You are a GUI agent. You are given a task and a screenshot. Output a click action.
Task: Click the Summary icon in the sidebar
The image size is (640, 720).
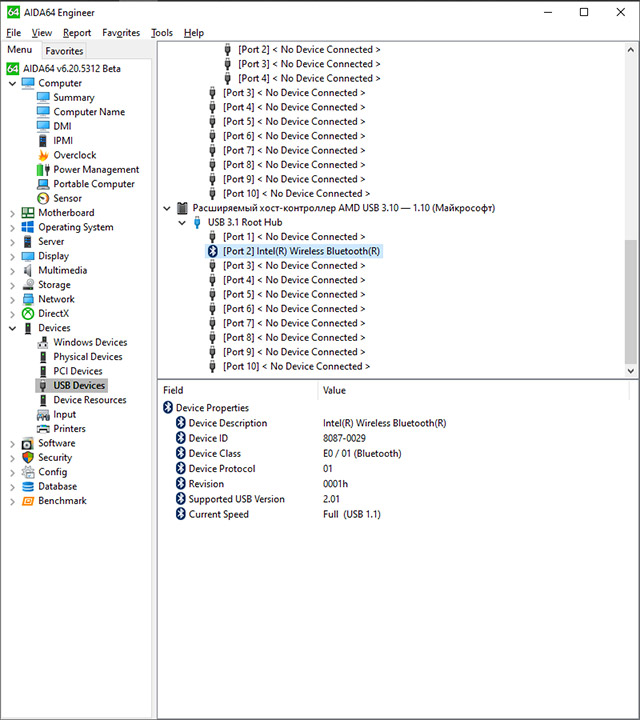coord(43,97)
